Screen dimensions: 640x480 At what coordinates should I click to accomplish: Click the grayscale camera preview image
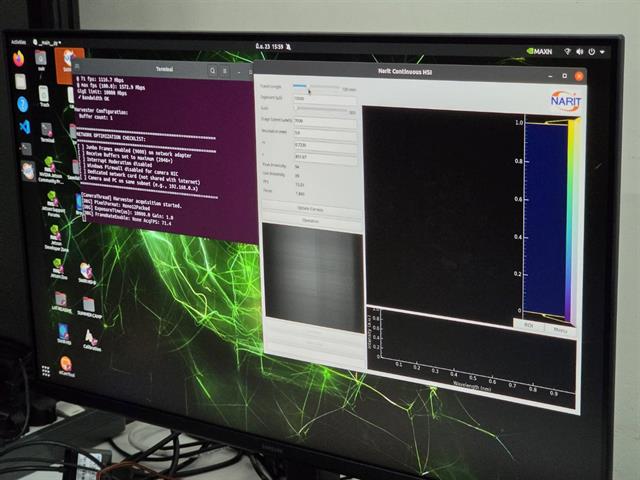click(313, 277)
